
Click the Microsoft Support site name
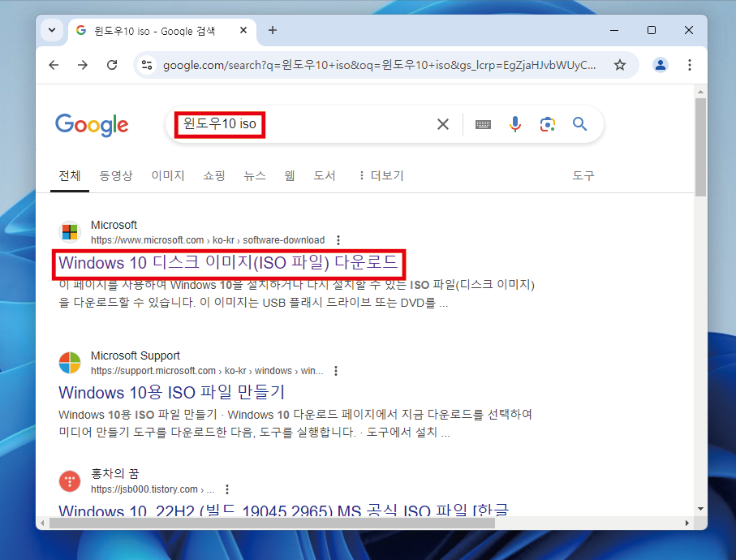click(136, 355)
